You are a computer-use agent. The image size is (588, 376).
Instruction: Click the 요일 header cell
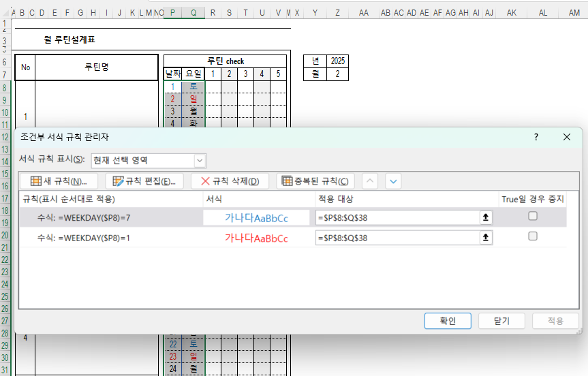(x=194, y=74)
